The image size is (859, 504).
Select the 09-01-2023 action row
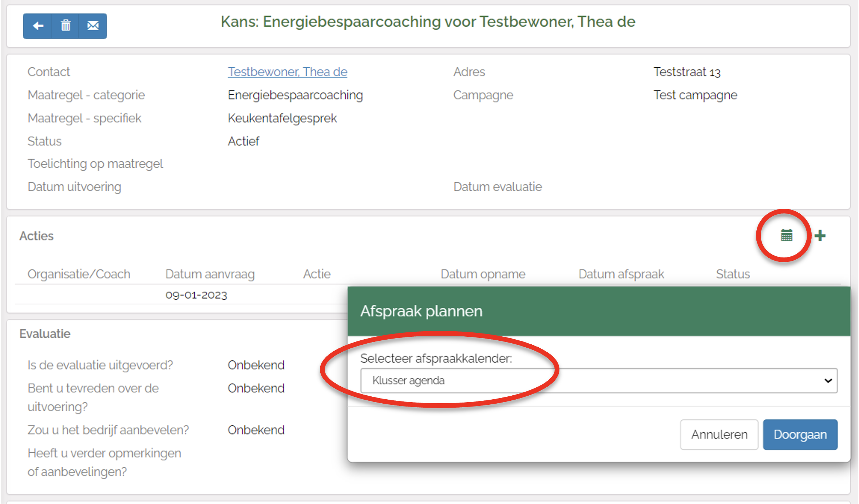point(196,295)
